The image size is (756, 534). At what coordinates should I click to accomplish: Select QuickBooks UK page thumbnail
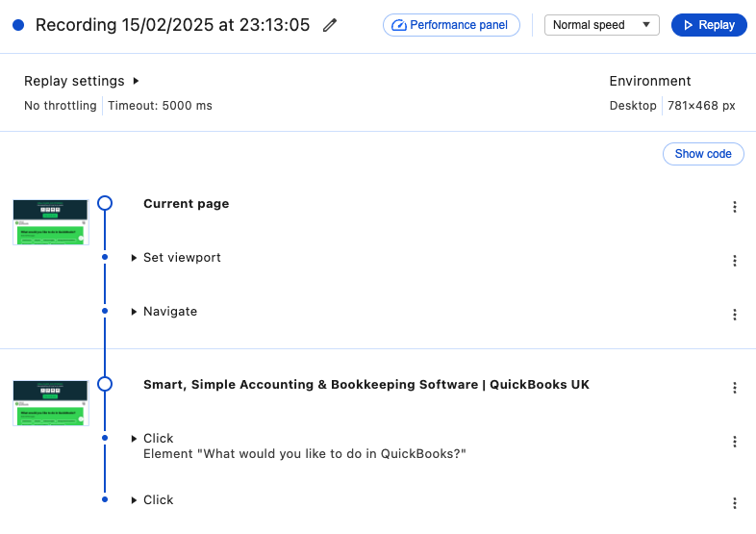pos(51,403)
